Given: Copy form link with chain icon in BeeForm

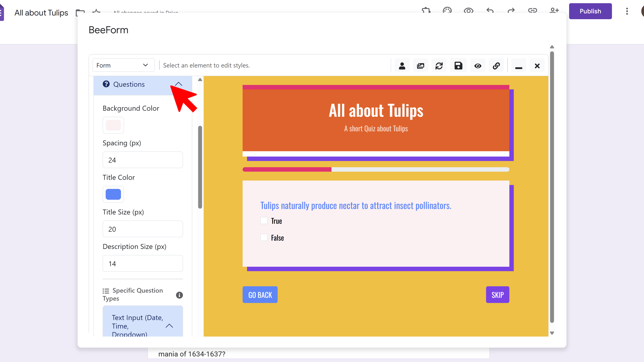Looking at the screenshot, I should [496, 66].
